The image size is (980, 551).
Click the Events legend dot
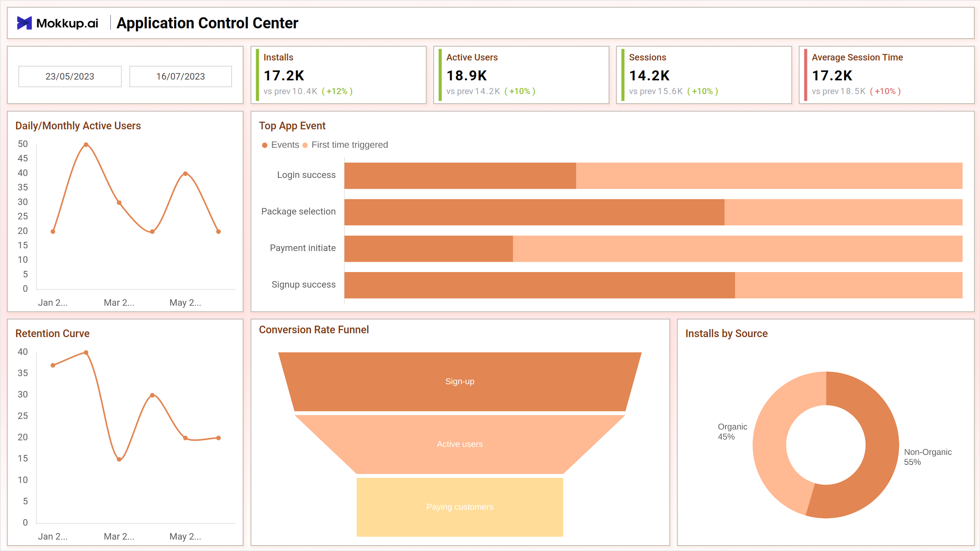tap(265, 145)
